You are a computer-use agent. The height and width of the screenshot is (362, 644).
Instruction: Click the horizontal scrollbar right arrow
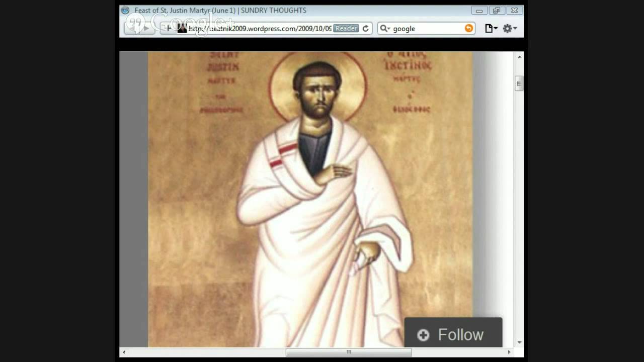pos(509,352)
